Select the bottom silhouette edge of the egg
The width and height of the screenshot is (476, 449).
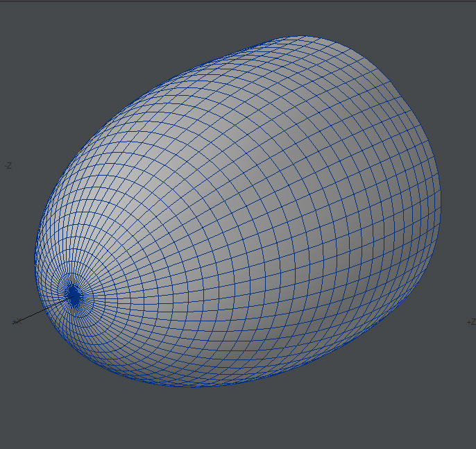point(201,386)
